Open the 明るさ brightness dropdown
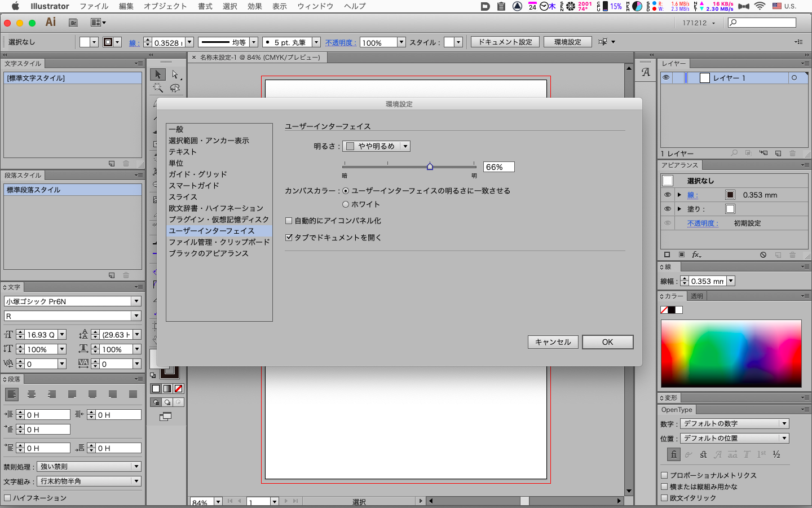The height and width of the screenshot is (508, 812). click(376, 146)
